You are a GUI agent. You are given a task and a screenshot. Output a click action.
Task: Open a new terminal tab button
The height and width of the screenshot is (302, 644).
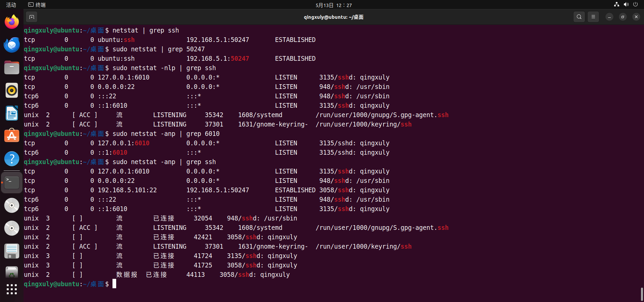pos(32,17)
